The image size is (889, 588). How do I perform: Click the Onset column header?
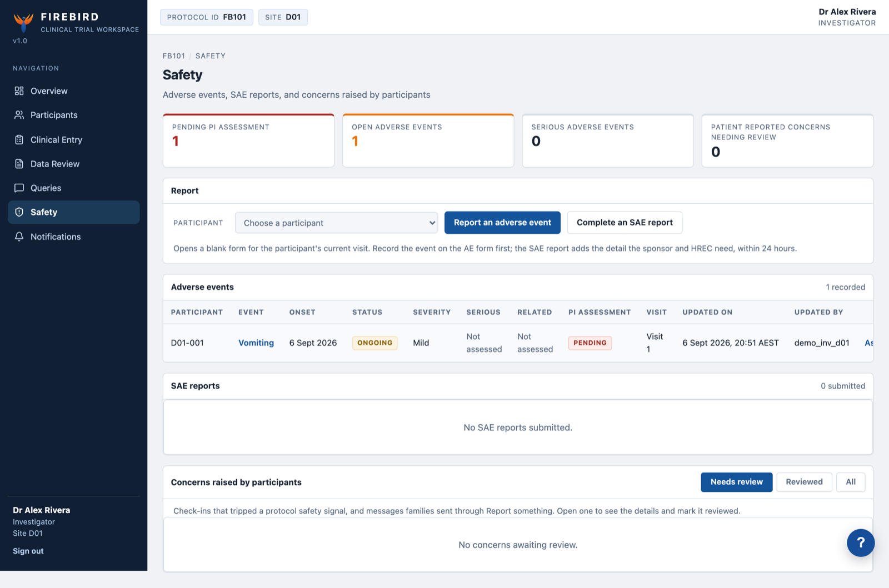coord(302,312)
